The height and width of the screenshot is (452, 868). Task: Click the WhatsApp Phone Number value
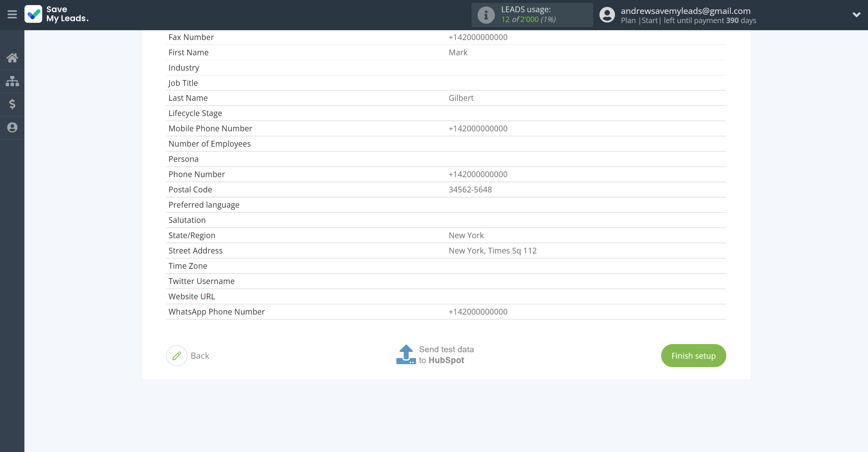(x=478, y=312)
